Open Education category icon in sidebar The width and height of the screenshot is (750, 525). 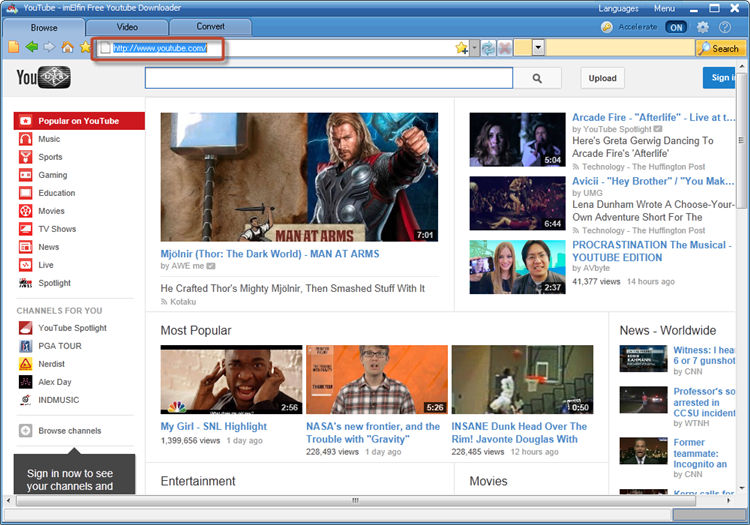click(x=25, y=193)
